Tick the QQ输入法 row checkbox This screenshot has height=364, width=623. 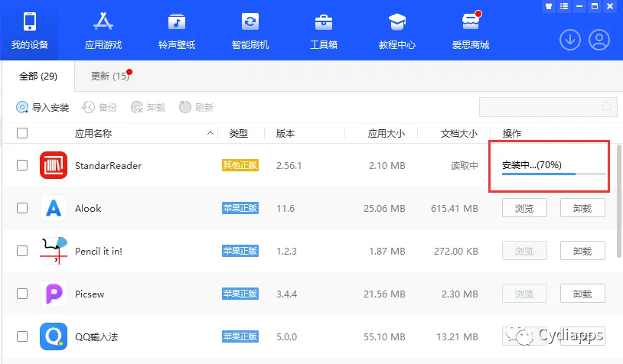tap(22, 336)
